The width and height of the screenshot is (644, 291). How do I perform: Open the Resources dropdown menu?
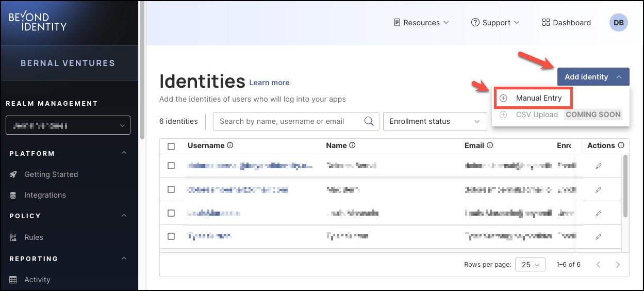(421, 23)
